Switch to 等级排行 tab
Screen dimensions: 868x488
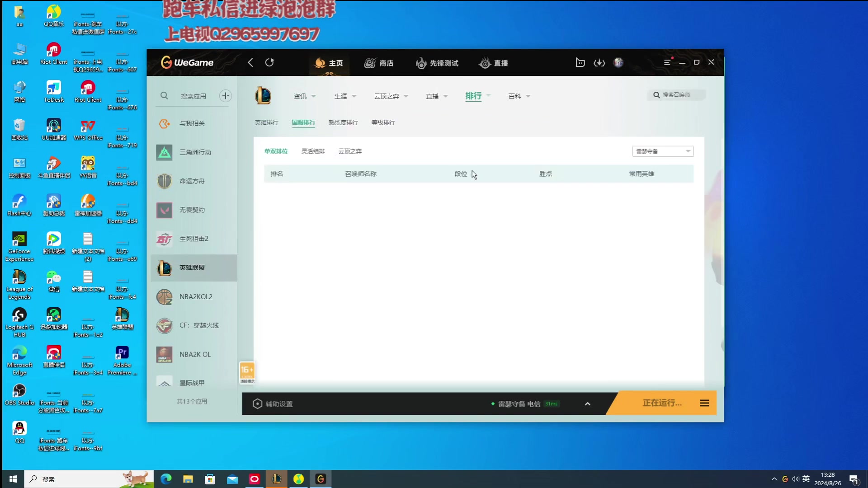pyautogui.click(x=383, y=122)
